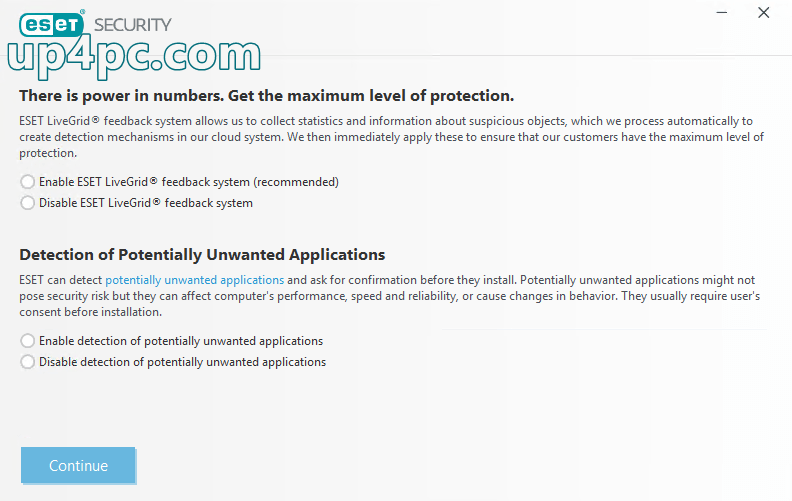
Task: Click the up4pc.com watermark text
Action: [134, 57]
